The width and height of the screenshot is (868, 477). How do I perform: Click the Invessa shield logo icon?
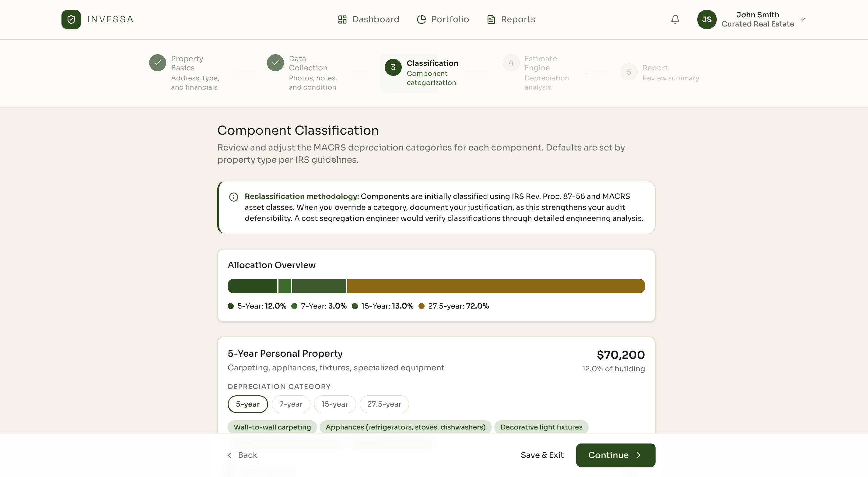point(71,19)
